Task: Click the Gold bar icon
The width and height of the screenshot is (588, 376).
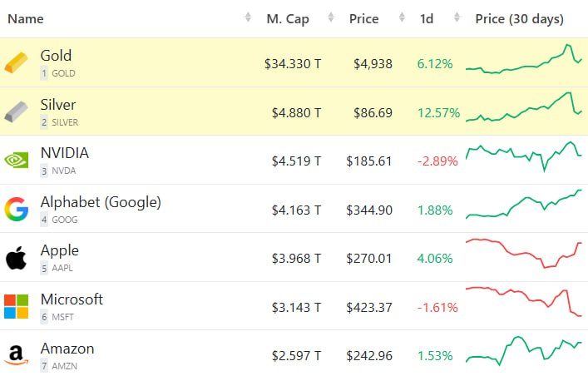Action: 16,62
